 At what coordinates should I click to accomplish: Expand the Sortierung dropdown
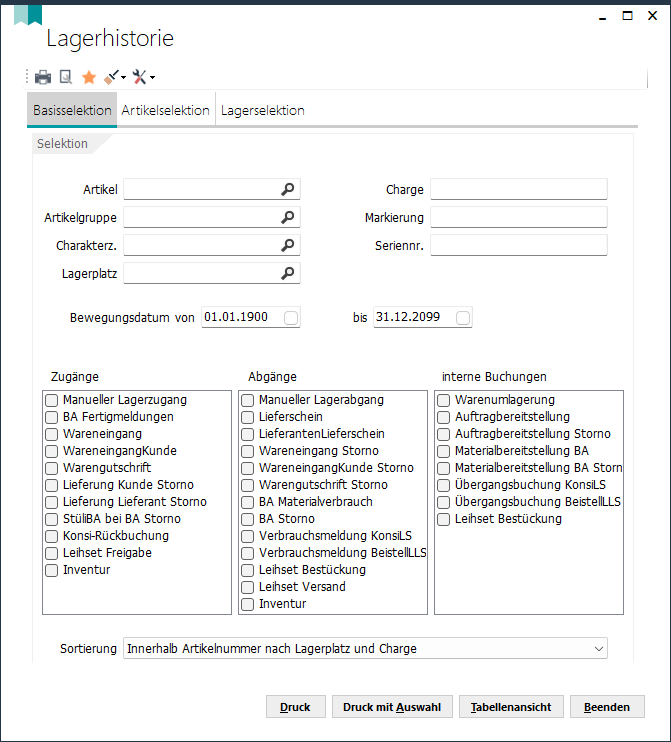coord(599,648)
